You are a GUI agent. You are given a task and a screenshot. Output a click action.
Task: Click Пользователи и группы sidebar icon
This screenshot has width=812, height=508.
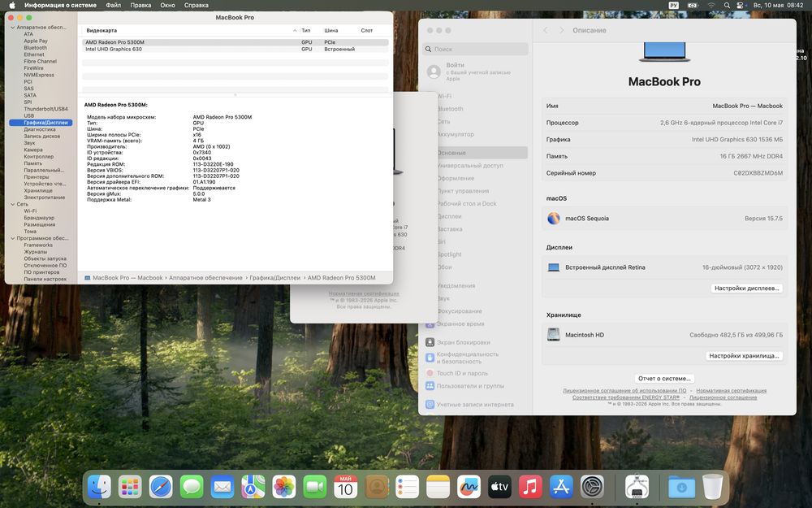pyautogui.click(x=430, y=385)
